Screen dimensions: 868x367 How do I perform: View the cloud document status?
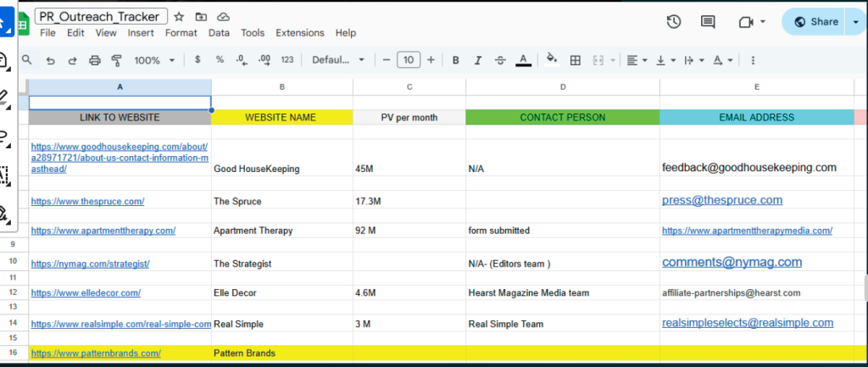pos(224,17)
